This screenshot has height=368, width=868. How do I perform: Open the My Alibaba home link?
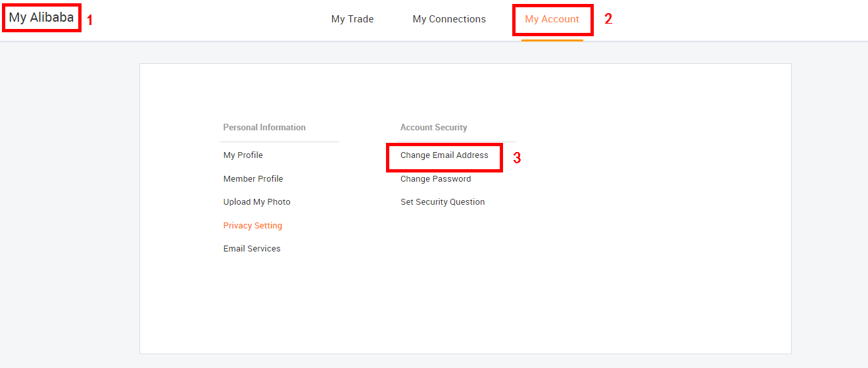click(x=41, y=18)
